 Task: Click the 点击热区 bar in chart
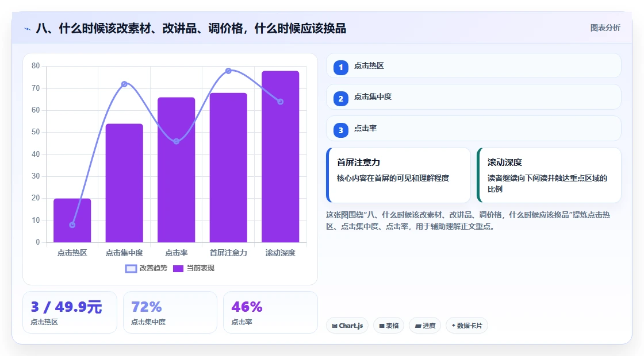(72, 220)
